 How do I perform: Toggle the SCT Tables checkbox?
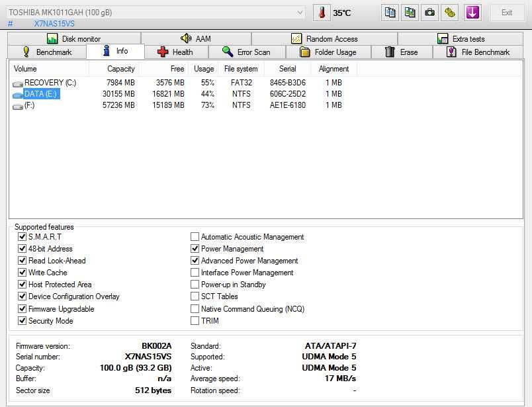[x=195, y=296]
